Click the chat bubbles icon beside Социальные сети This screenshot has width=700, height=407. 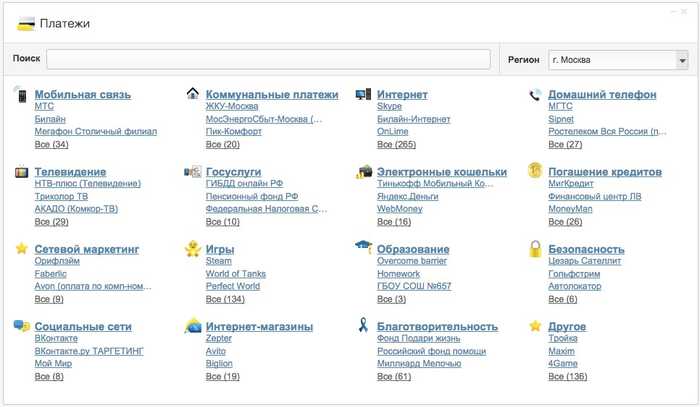tap(21, 326)
